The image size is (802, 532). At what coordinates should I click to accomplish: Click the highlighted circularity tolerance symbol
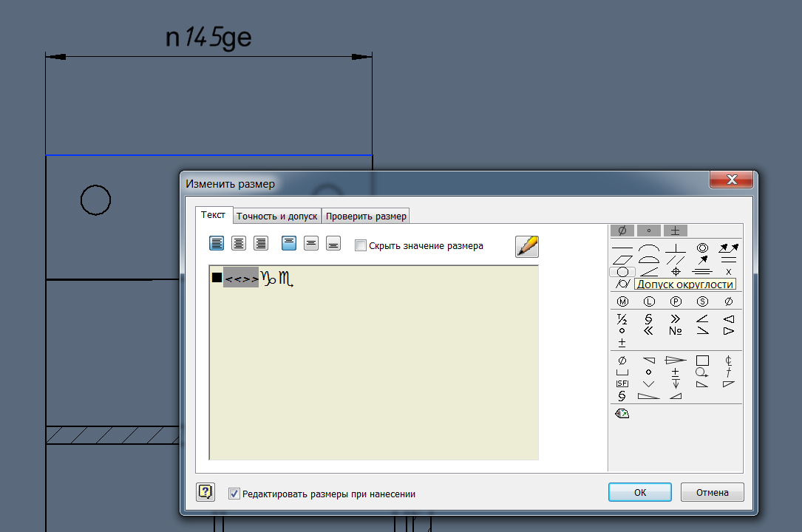tap(622, 272)
